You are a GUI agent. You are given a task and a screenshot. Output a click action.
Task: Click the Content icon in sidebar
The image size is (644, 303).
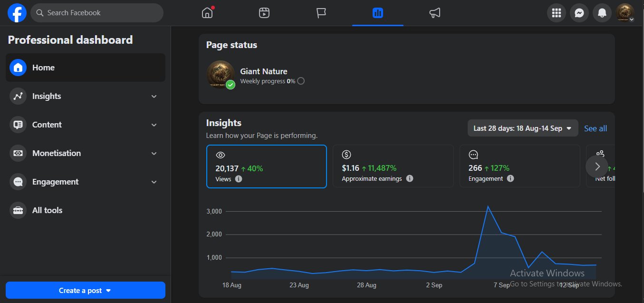pos(18,125)
